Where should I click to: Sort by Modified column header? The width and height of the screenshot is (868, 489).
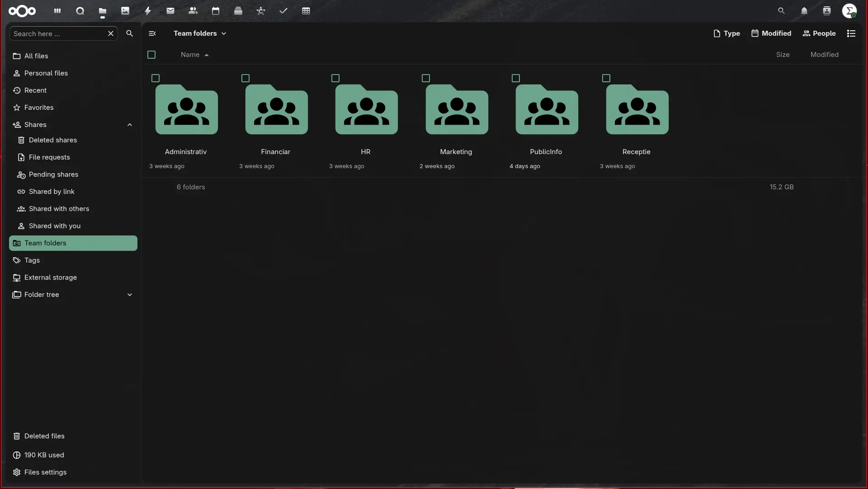[824, 55]
